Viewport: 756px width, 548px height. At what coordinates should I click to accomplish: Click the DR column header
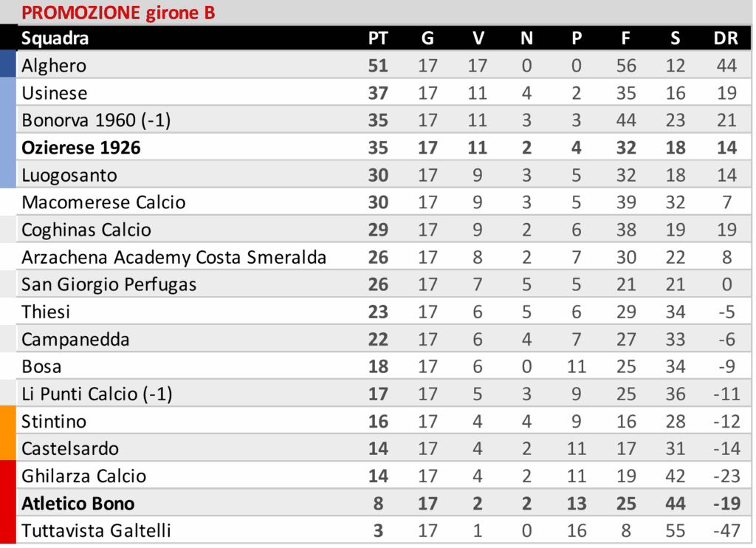pos(726,38)
